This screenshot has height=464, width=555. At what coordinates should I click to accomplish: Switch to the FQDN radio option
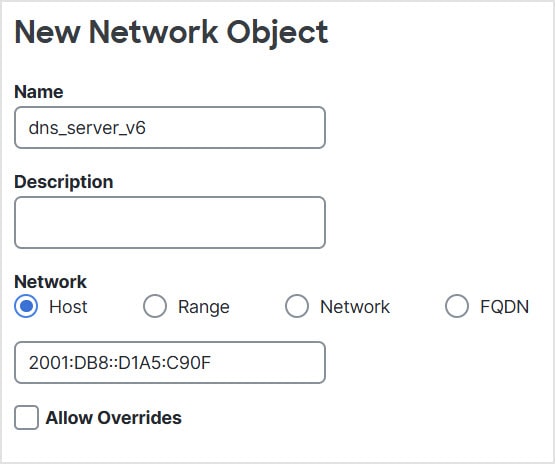pos(457,306)
